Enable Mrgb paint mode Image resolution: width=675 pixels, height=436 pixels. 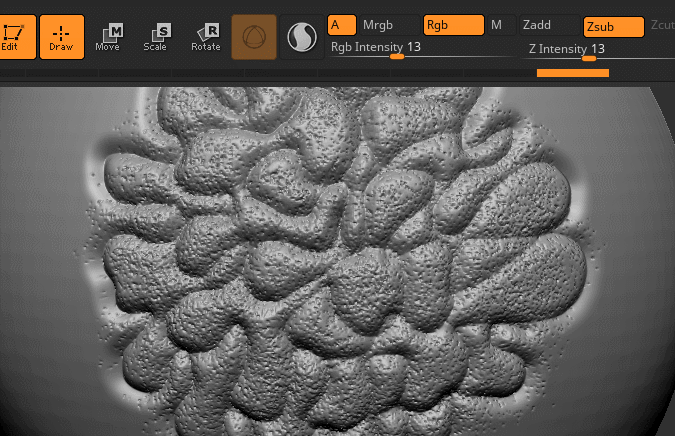pos(389,25)
